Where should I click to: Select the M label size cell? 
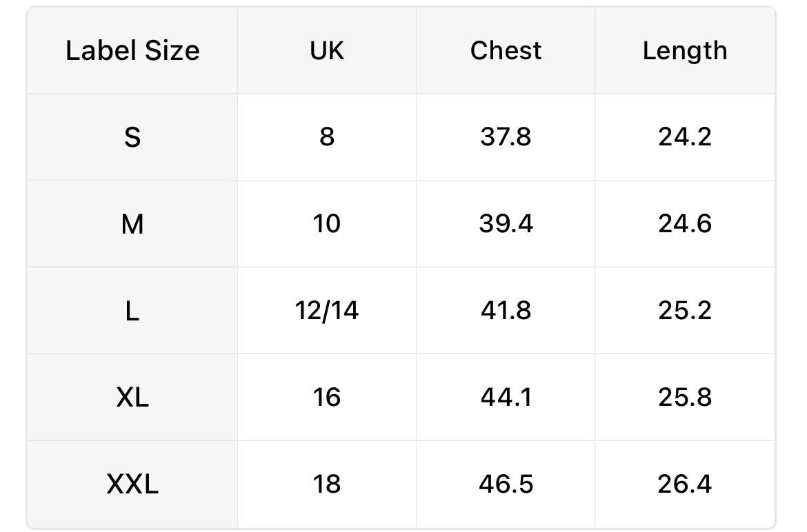132,223
